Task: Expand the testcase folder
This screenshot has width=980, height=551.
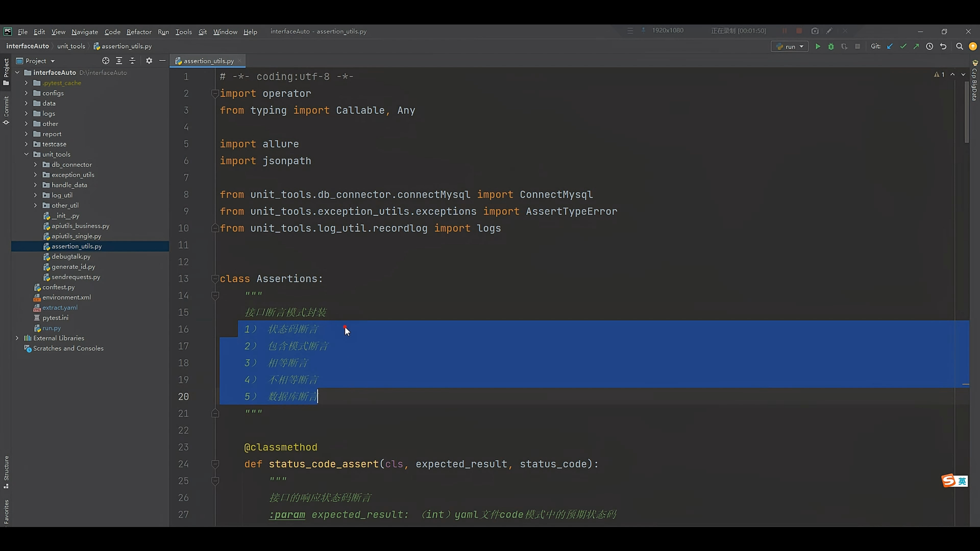Action: (27, 144)
